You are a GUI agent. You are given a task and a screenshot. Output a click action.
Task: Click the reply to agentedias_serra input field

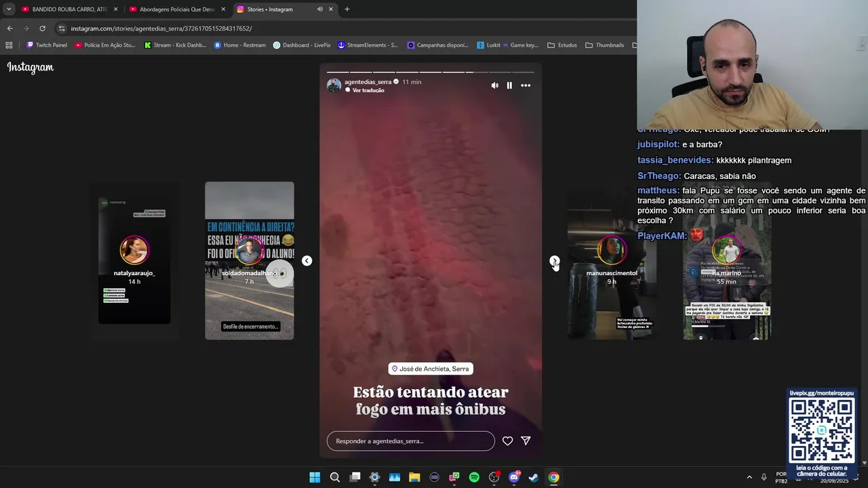point(411,441)
